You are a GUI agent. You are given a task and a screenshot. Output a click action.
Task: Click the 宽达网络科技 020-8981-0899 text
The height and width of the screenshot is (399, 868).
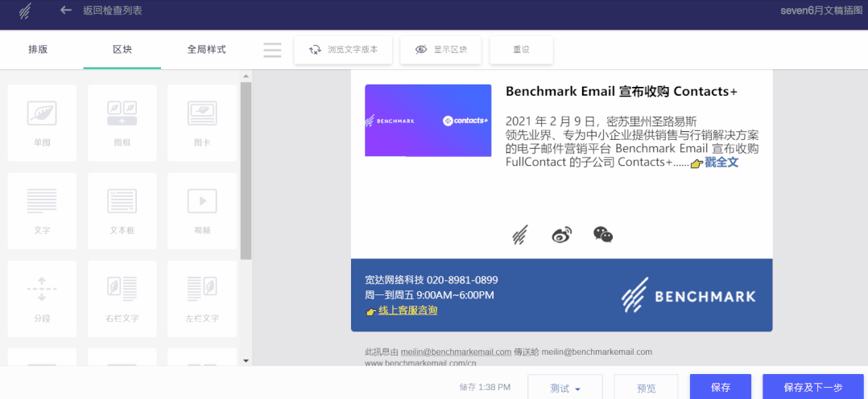432,279
